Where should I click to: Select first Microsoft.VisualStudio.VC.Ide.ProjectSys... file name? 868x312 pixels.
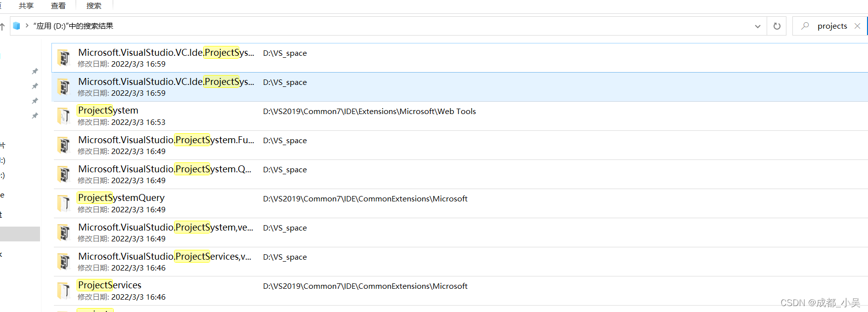(166, 52)
